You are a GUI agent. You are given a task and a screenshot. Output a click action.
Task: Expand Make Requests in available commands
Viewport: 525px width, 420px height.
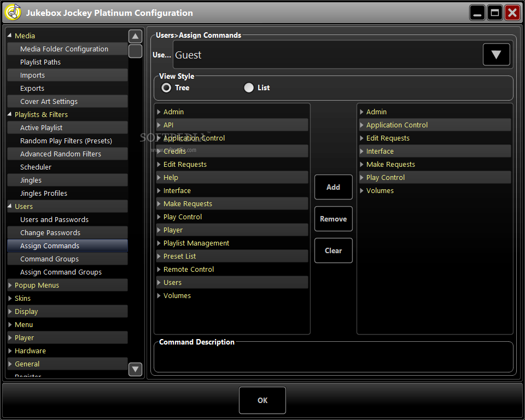[159, 203]
